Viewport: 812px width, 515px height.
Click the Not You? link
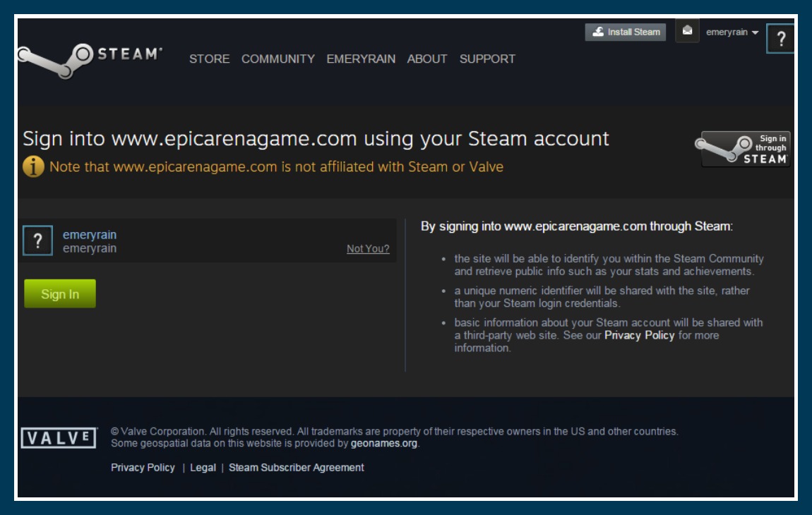click(368, 248)
